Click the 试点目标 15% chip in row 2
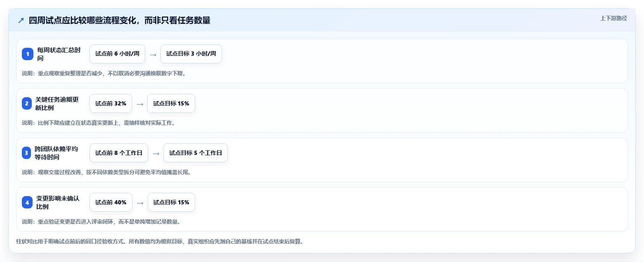644x262 pixels. click(x=171, y=103)
